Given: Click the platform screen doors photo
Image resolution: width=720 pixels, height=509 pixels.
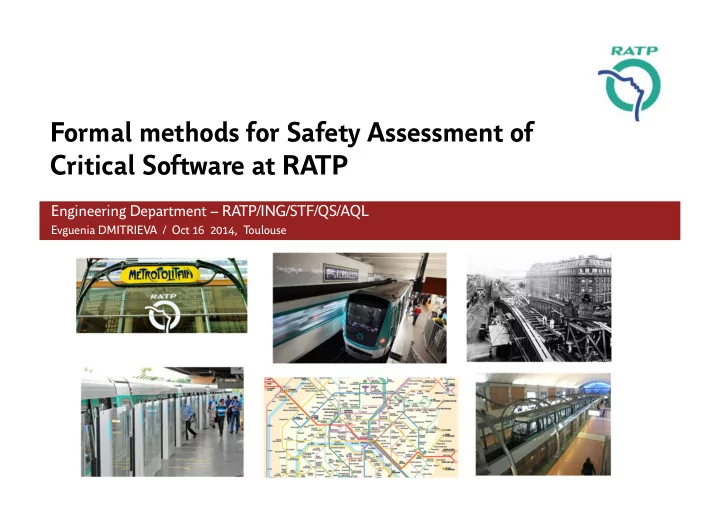Looking at the screenshot, I should pyautogui.click(x=163, y=422).
